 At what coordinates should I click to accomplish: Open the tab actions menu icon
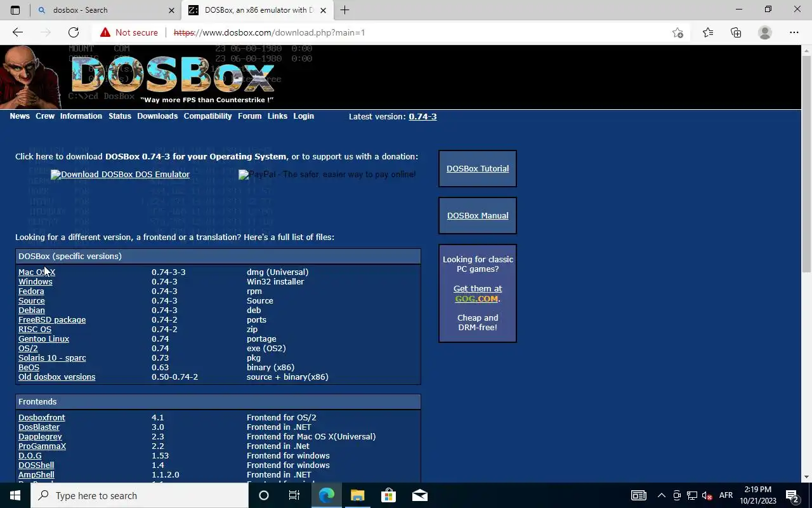[x=15, y=10]
